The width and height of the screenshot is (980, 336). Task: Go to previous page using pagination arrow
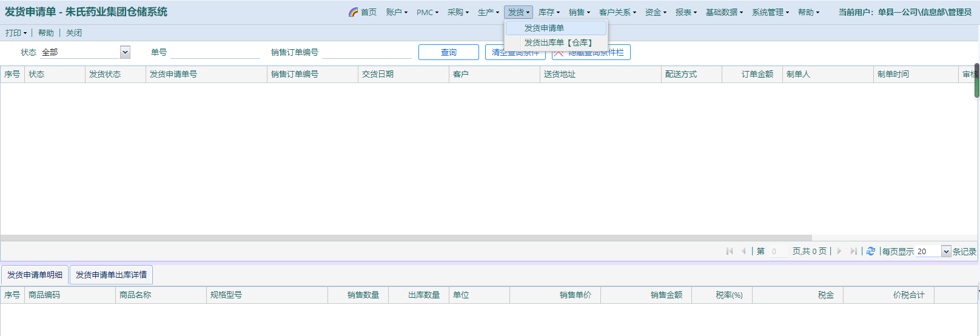tap(743, 251)
